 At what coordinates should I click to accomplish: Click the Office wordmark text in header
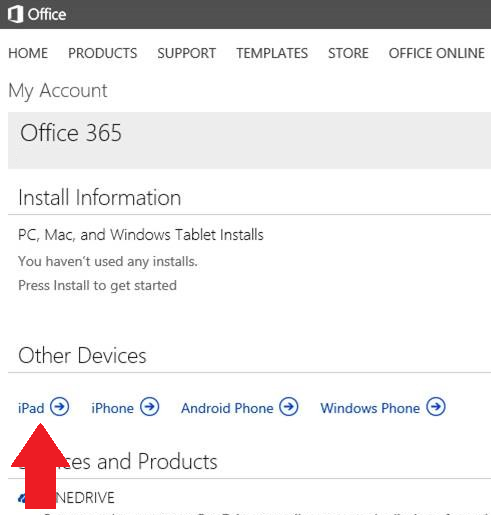47,15
